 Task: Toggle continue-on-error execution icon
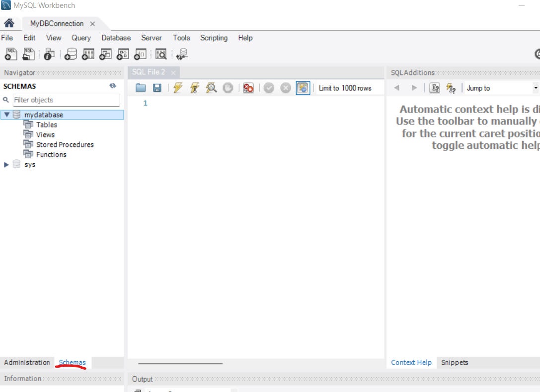coord(248,88)
